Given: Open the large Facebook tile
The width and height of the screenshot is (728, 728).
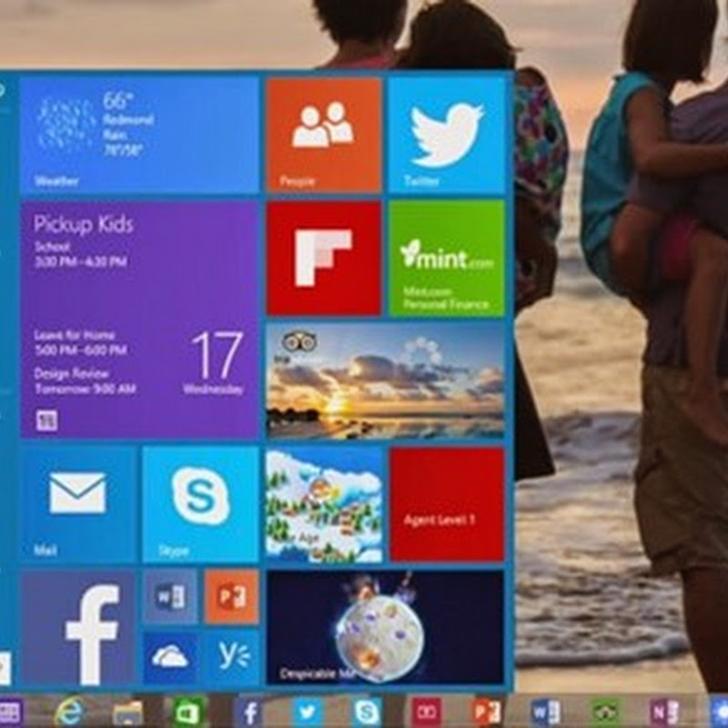Looking at the screenshot, I should point(77,628).
